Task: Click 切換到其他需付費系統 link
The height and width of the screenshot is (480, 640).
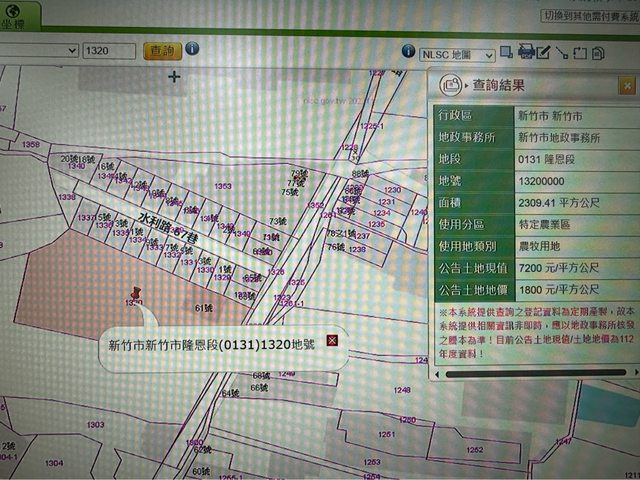Action: point(587,16)
